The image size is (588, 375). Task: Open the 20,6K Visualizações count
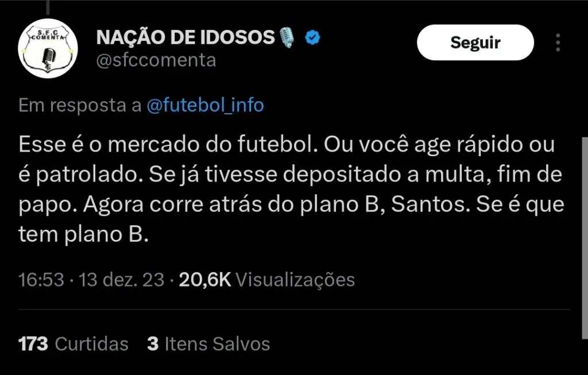pyautogui.click(x=267, y=280)
